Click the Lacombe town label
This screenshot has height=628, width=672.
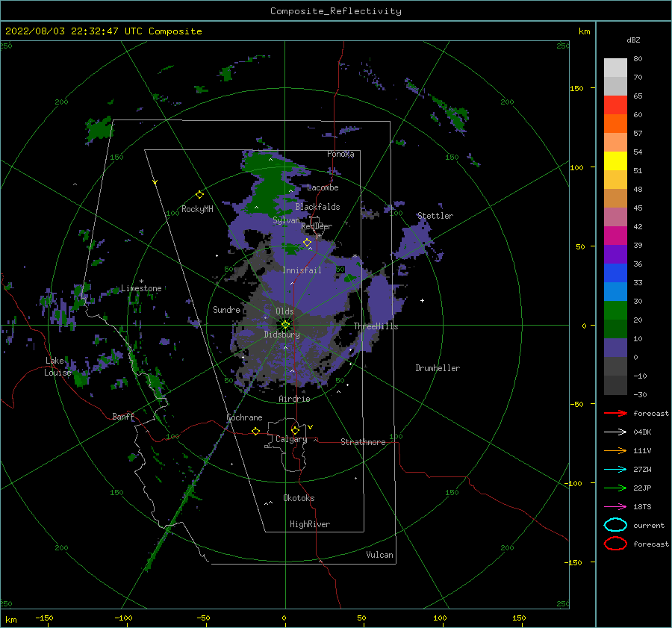pyautogui.click(x=323, y=187)
